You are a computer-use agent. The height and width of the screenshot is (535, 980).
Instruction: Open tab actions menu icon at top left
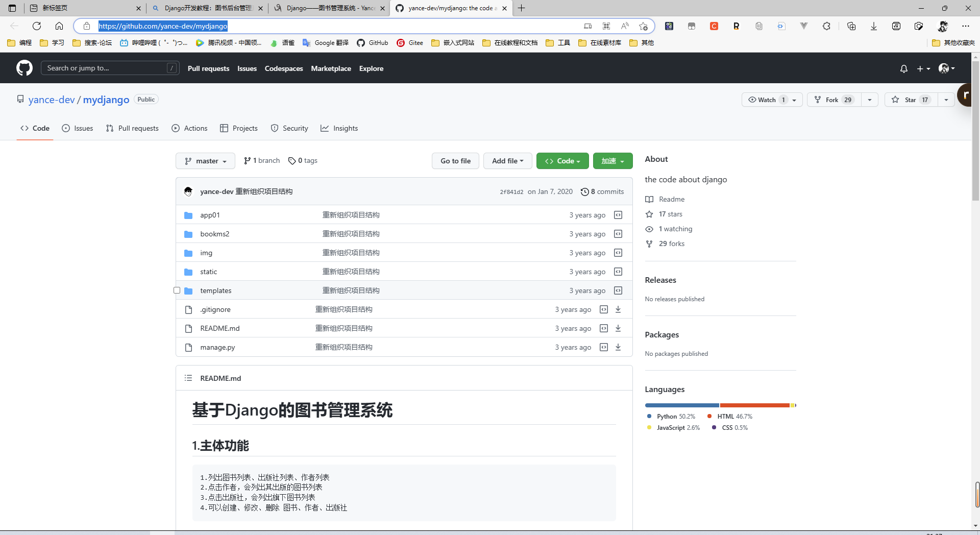[x=12, y=8]
